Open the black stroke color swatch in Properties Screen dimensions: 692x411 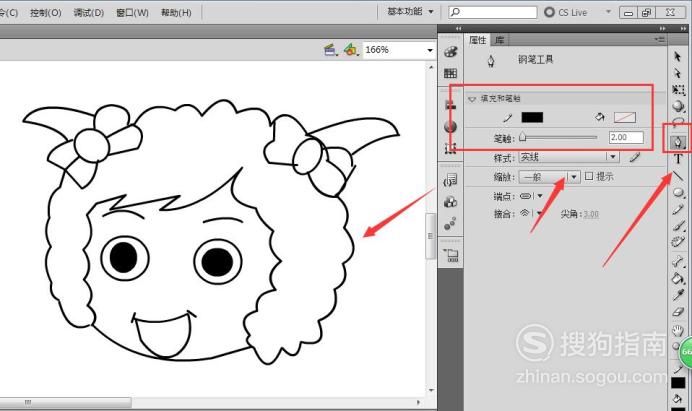point(532,117)
